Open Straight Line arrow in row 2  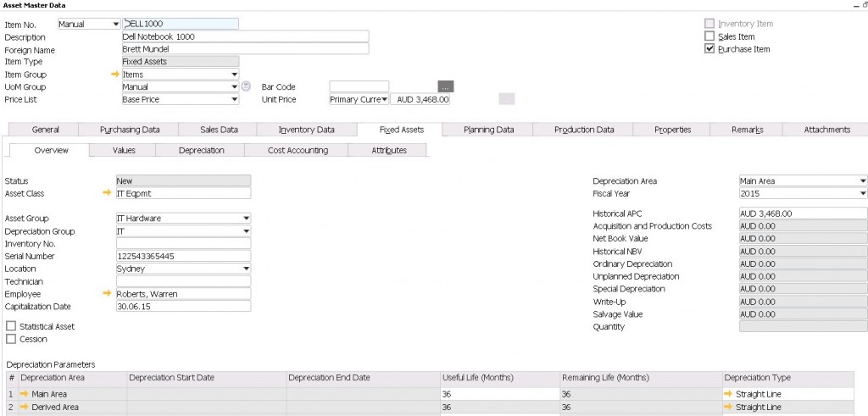point(728,408)
